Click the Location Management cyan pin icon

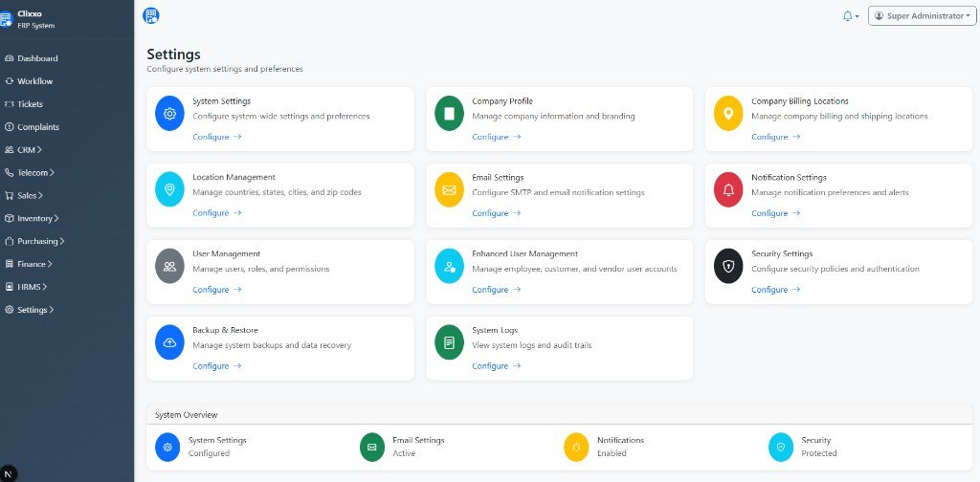click(x=169, y=189)
